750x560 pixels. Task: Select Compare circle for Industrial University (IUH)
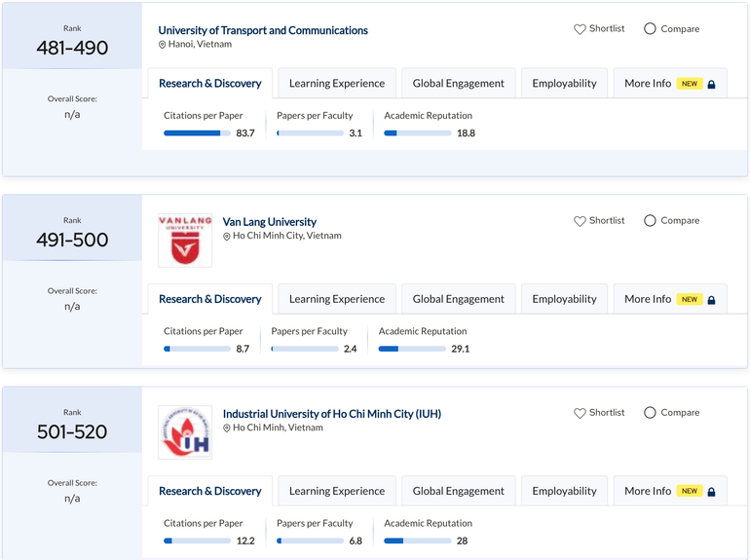(650, 413)
